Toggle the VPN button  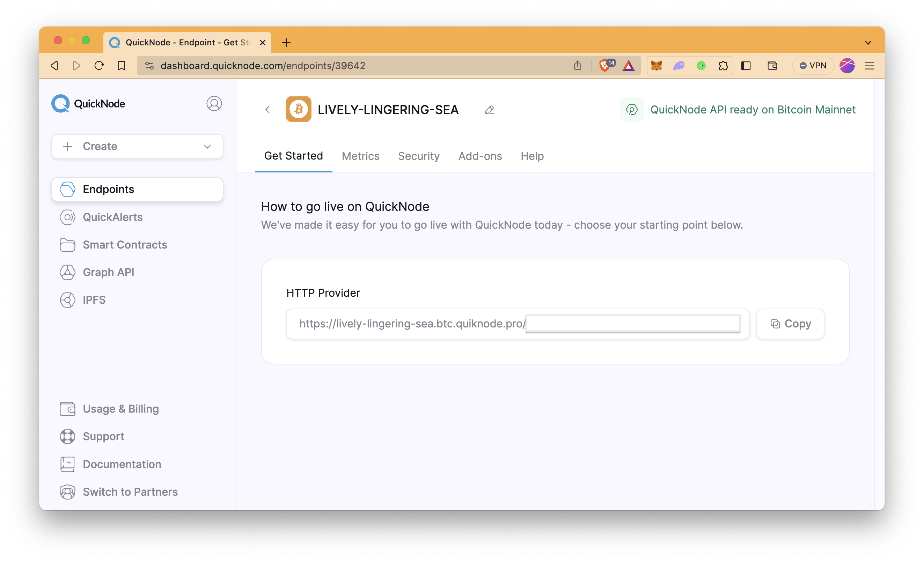(812, 66)
